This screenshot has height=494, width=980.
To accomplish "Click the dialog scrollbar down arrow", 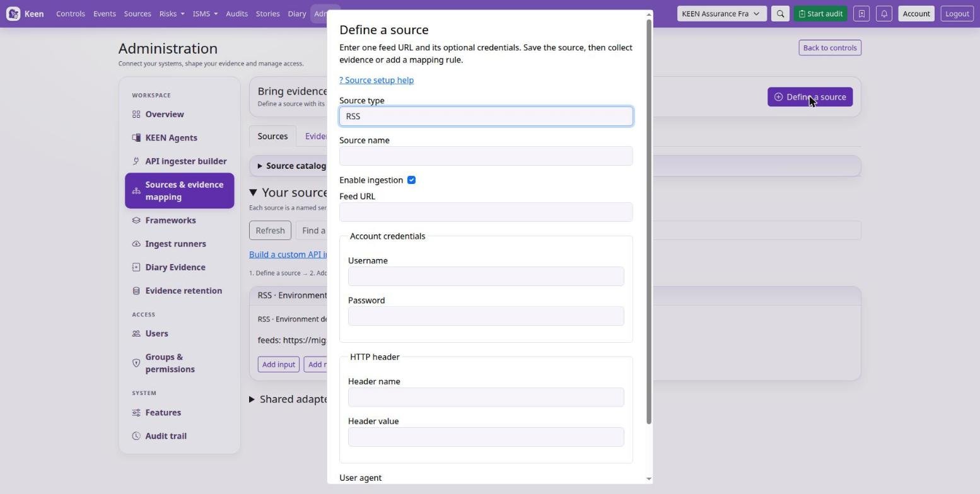I will point(648,479).
